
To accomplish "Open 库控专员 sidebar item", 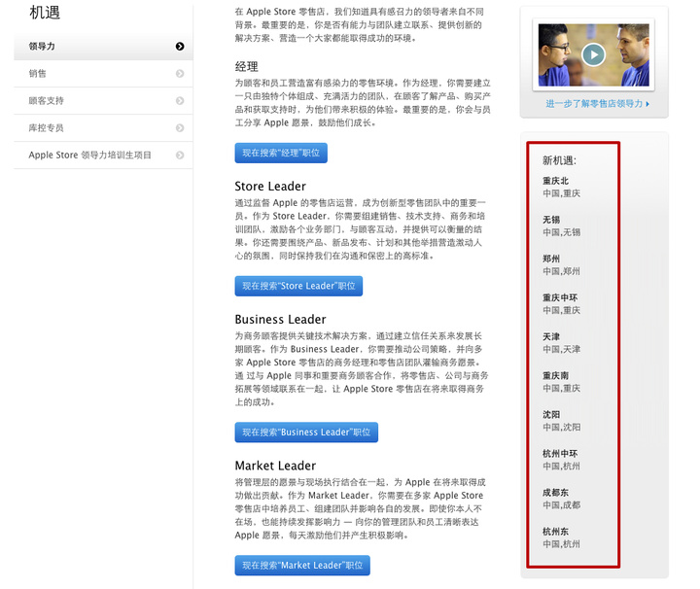I will [47, 128].
